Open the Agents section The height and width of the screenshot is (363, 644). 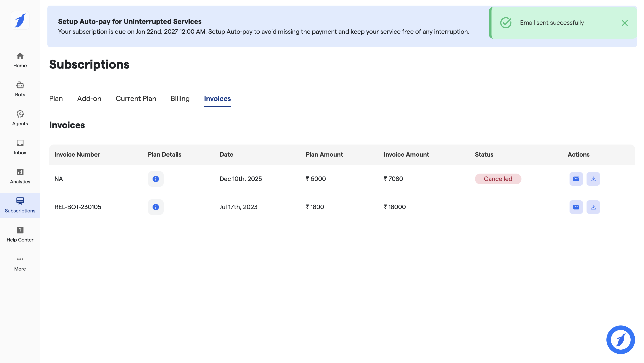[20, 118]
